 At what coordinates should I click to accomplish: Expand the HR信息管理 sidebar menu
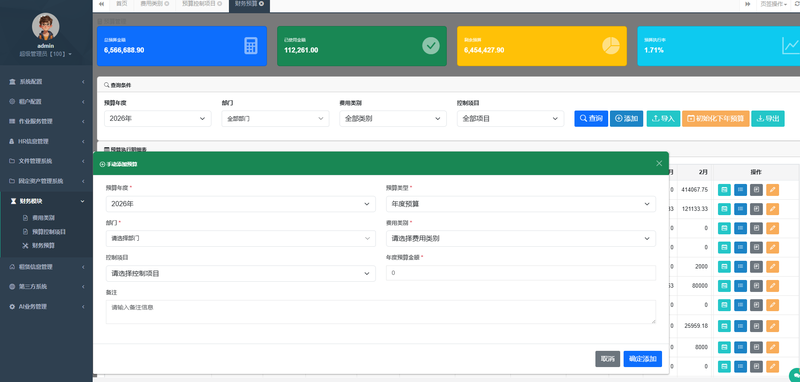click(x=46, y=141)
